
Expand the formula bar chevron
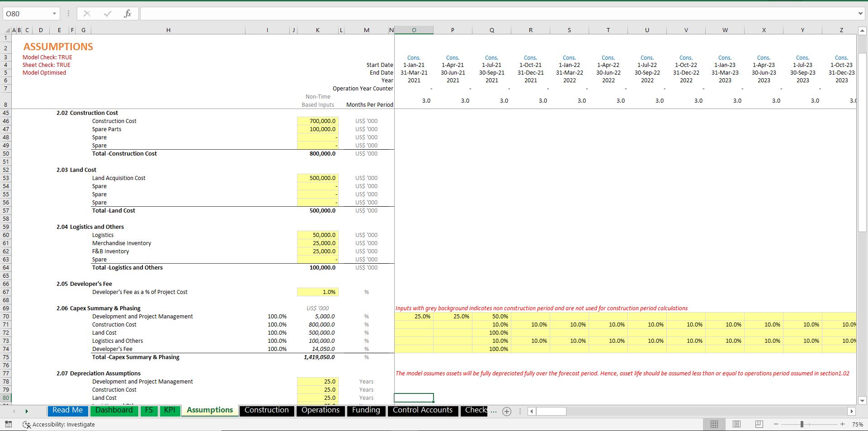(860, 14)
